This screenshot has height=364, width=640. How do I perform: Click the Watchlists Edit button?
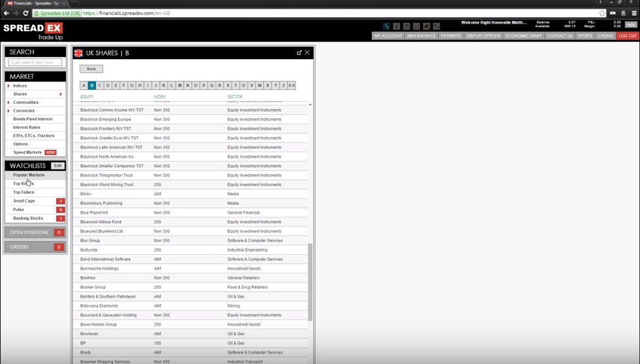[58, 166]
